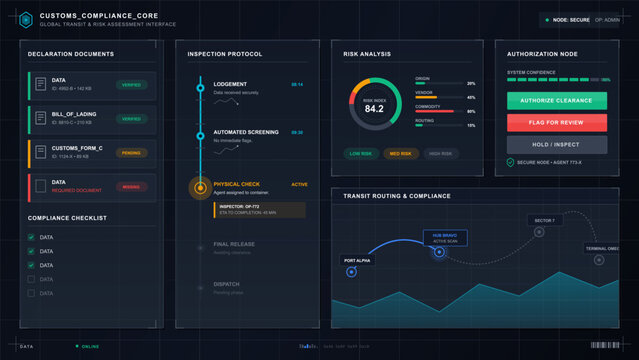Click the PENDING badge on CUSTOMS_FORM_C

pos(131,153)
